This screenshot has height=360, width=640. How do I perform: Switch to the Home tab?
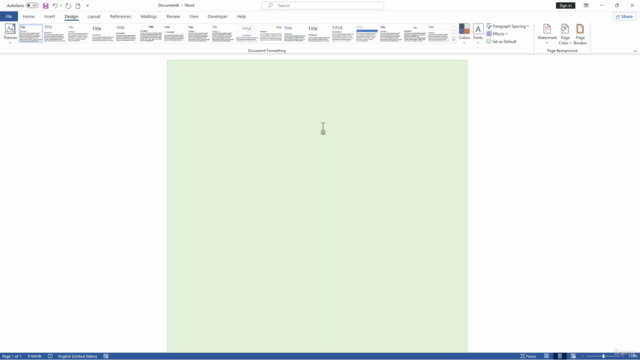pyautogui.click(x=29, y=17)
